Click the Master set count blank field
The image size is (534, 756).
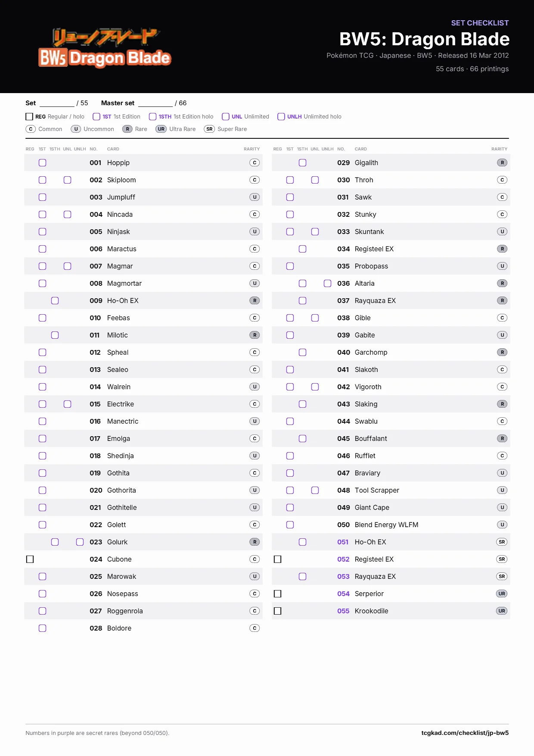155,103
